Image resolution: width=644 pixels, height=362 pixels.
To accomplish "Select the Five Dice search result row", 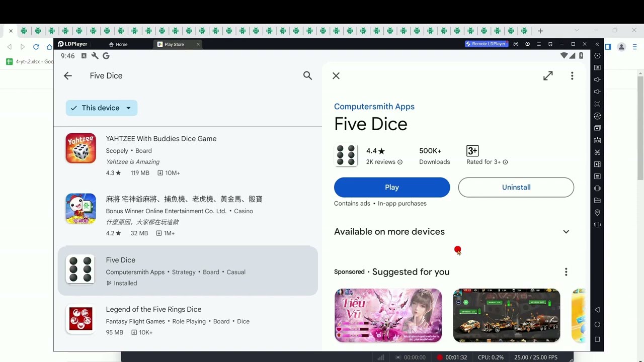I will (x=188, y=270).
